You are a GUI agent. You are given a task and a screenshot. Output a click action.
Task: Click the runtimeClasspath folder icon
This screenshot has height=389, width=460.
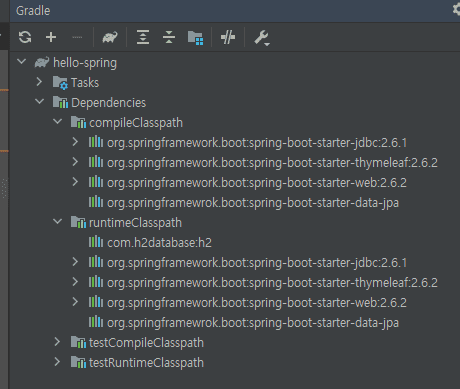78,222
